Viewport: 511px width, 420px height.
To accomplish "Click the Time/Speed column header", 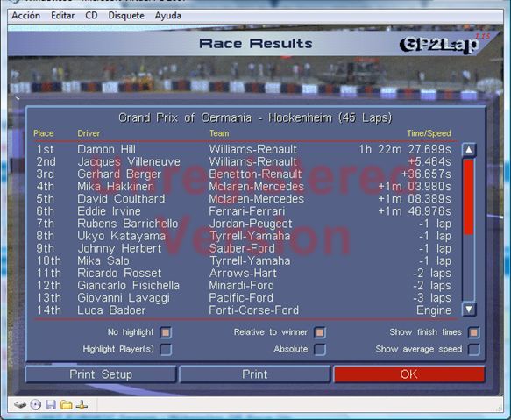I will coord(429,133).
